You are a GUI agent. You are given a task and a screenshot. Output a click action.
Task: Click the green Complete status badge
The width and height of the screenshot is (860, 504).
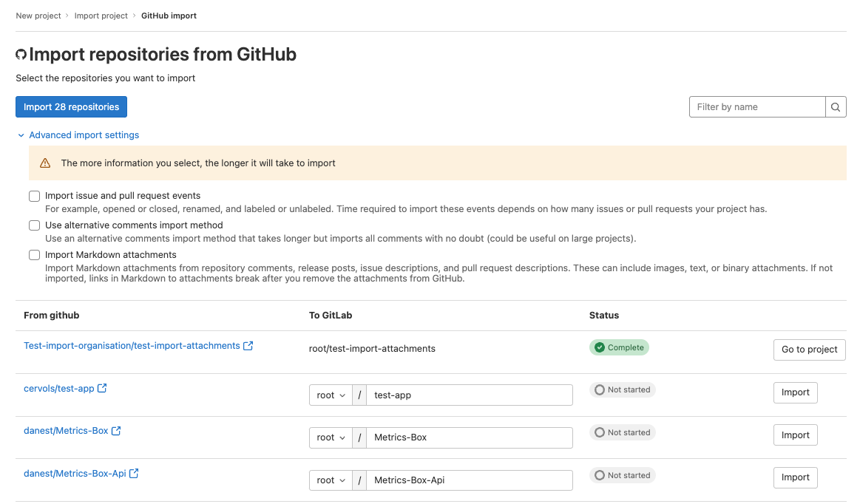[x=619, y=347]
